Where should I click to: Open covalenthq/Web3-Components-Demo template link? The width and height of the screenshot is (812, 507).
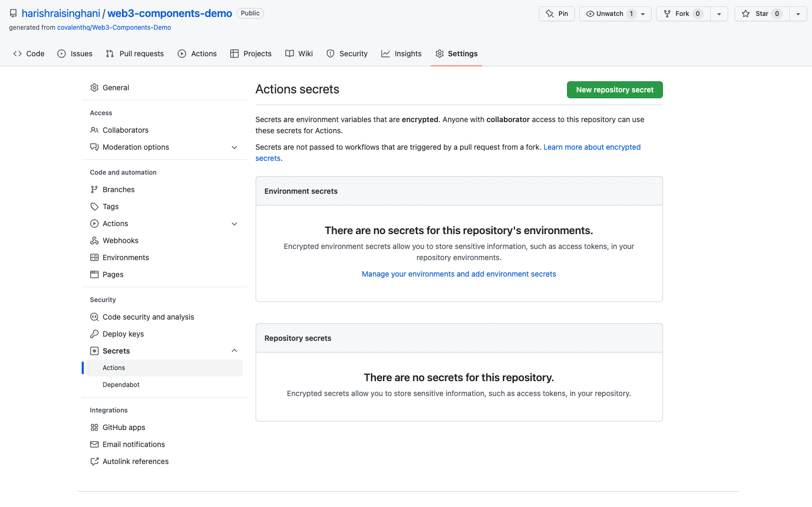click(114, 28)
